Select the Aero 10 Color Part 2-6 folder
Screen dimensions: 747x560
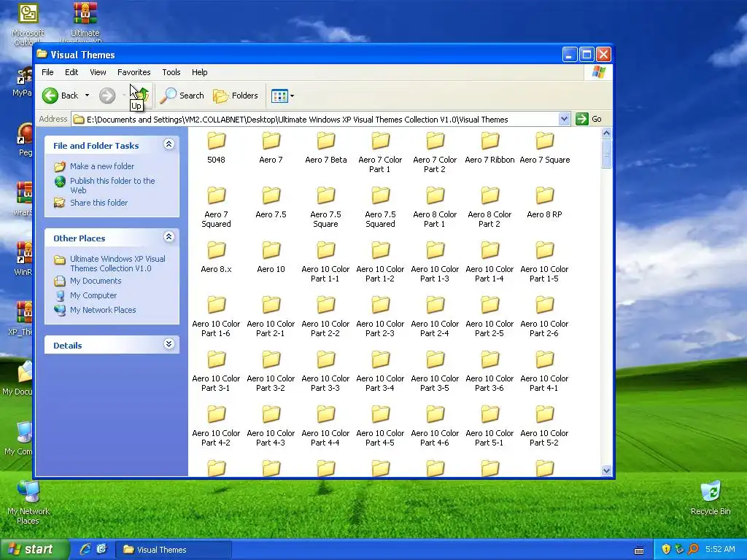click(544, 316)
